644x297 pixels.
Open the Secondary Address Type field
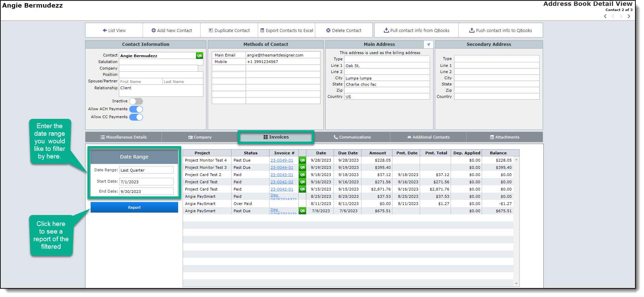497,59
